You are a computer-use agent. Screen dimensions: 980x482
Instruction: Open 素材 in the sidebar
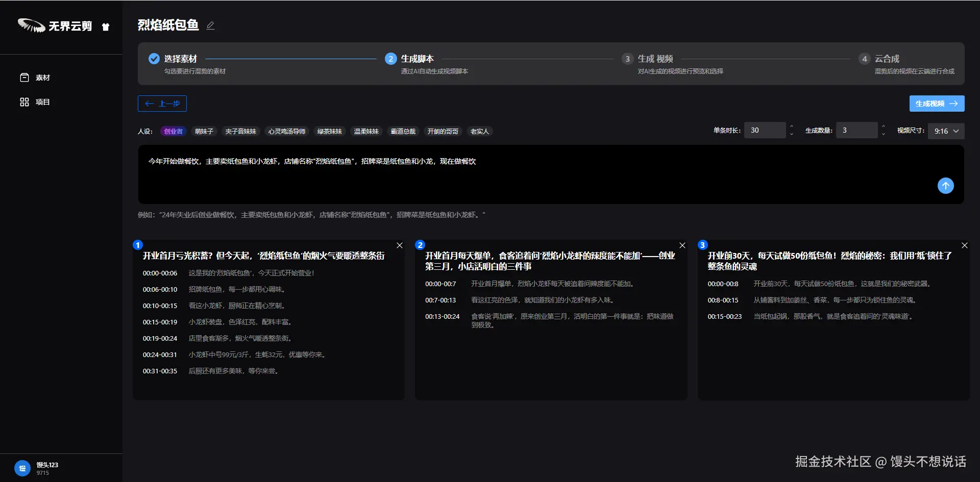[35, 78]
